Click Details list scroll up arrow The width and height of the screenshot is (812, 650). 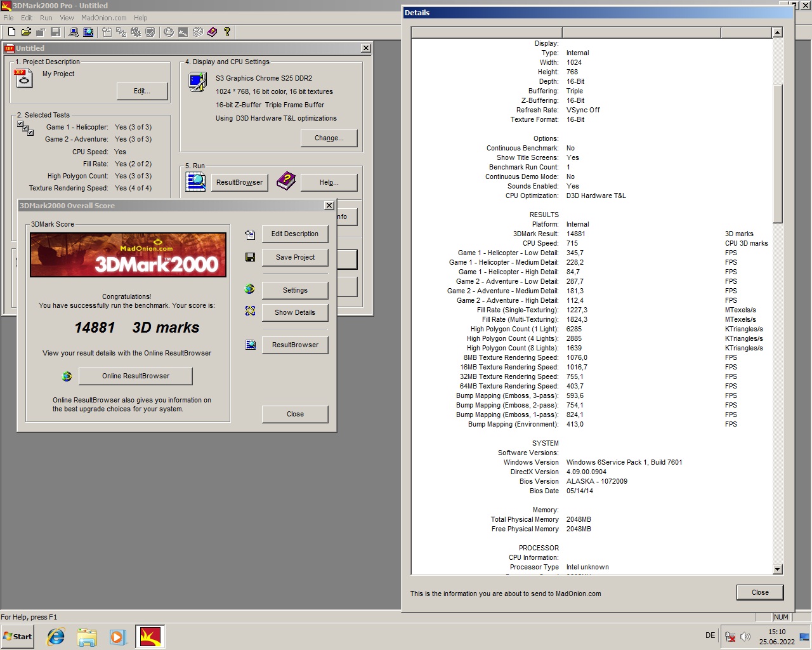[778, 32]
